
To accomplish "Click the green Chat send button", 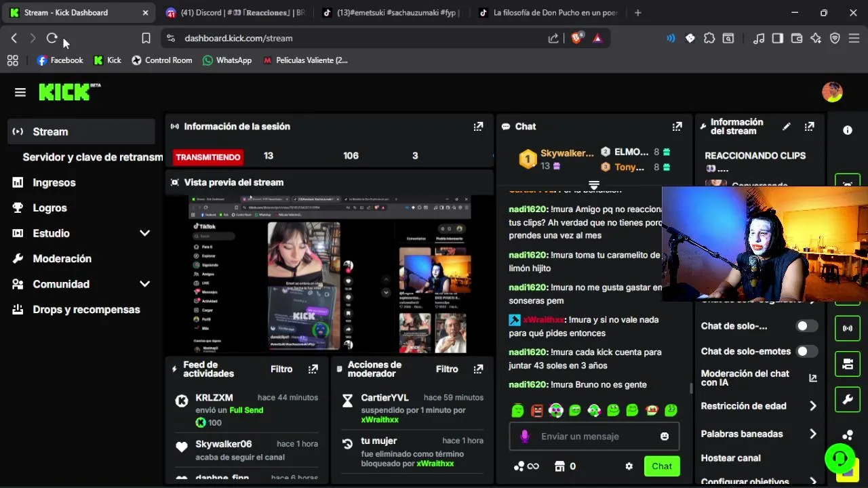I will [662, 466].
